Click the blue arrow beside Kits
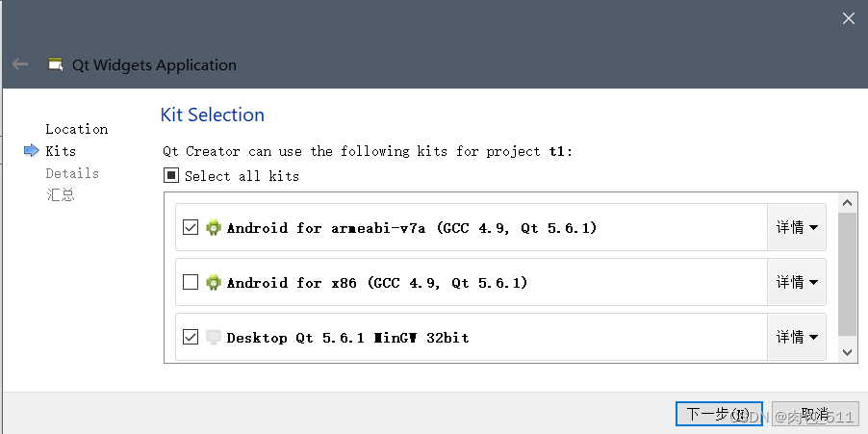The height and width of the screenshot is (434, 868). point(32,151)
